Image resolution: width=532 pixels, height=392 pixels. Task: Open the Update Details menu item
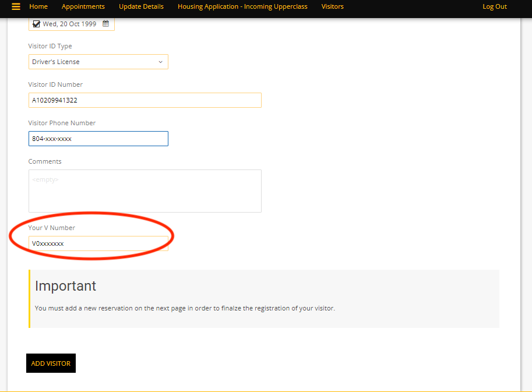(x=141, y=6)
